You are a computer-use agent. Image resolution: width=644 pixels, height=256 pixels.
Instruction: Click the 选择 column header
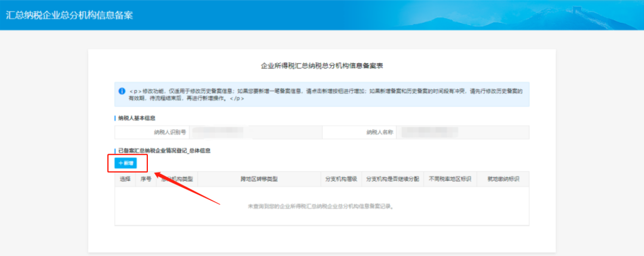(125, 179)
